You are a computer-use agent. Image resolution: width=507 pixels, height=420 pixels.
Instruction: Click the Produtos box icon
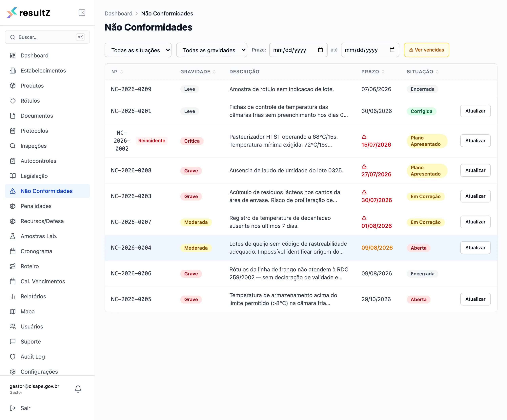coord(12,86)
